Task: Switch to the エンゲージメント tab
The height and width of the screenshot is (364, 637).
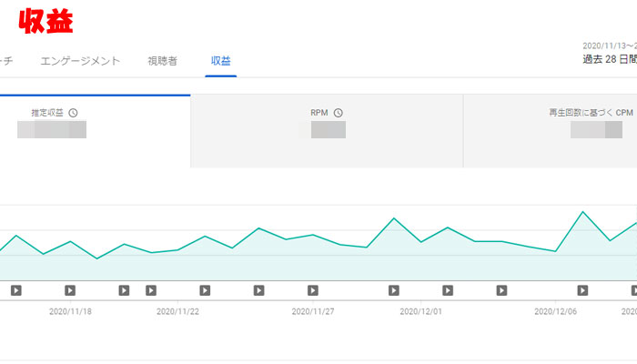Action: 80,61
